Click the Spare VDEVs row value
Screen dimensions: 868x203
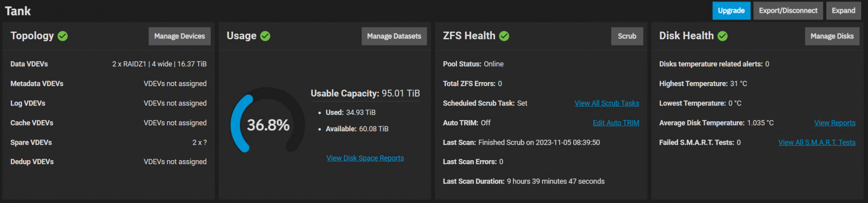click(199, 143)
